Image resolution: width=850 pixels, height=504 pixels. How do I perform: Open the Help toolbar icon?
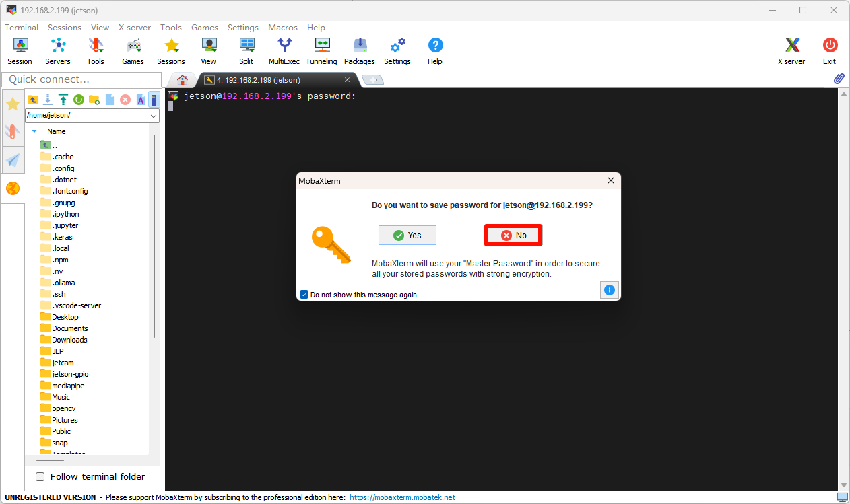point(435,51)
